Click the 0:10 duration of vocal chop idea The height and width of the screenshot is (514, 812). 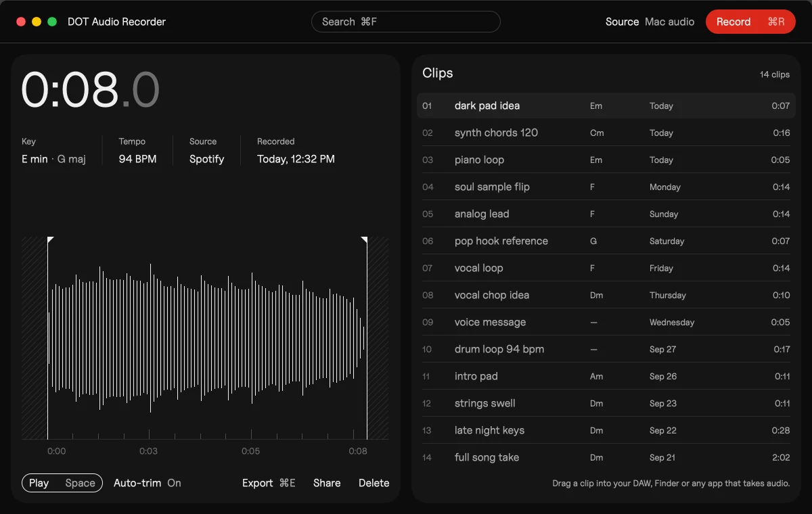point(782,295)
